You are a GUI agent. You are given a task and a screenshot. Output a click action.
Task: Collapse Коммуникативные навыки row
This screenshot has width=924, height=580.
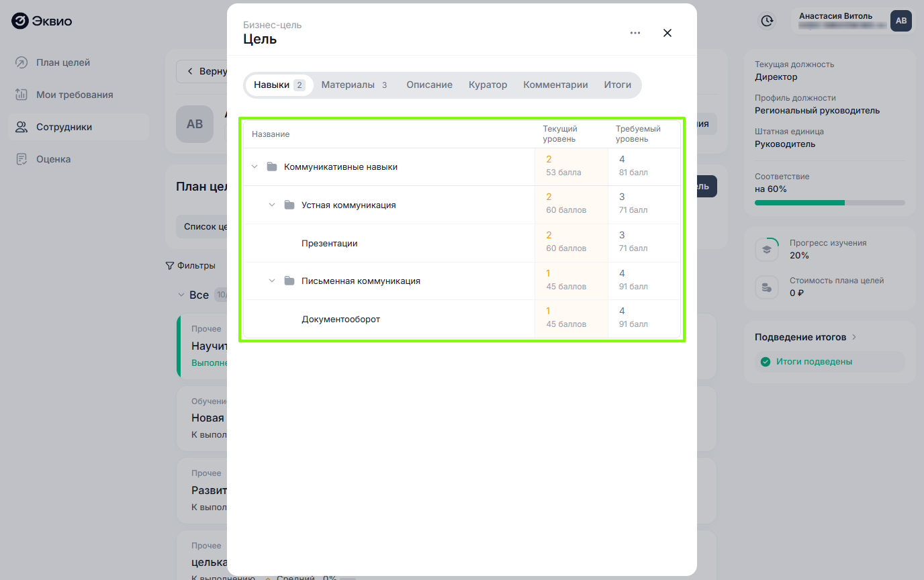(255, 166)
